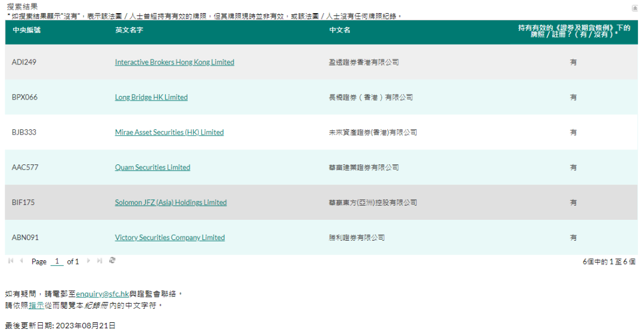Open Long Bridge HK Limited details
Viewport: 644px width, 336px height.
151,97
